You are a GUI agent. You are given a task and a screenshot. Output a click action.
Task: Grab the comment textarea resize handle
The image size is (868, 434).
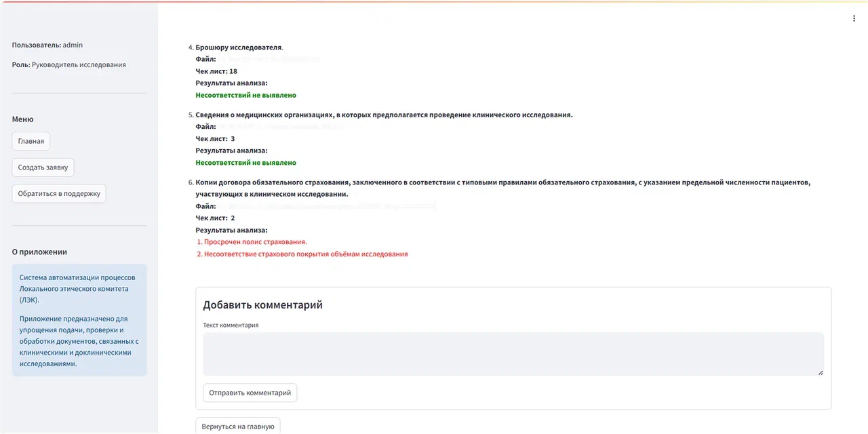[x=821, y=372]
